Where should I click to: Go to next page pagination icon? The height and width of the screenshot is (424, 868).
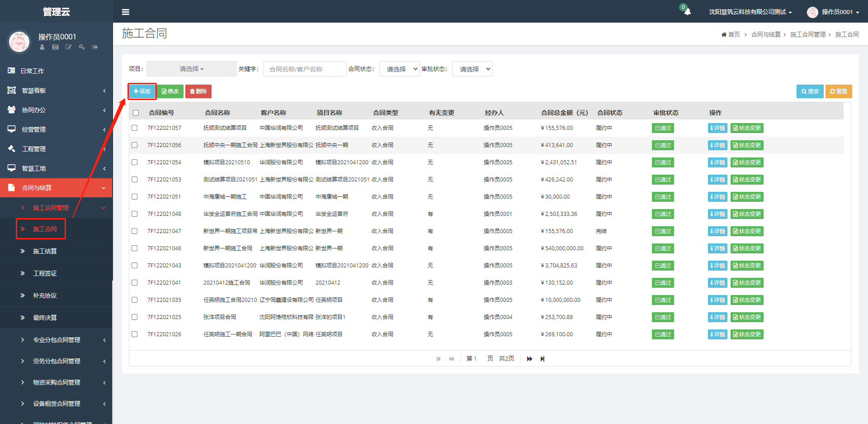pyautogui.click(x=529, y=359)
